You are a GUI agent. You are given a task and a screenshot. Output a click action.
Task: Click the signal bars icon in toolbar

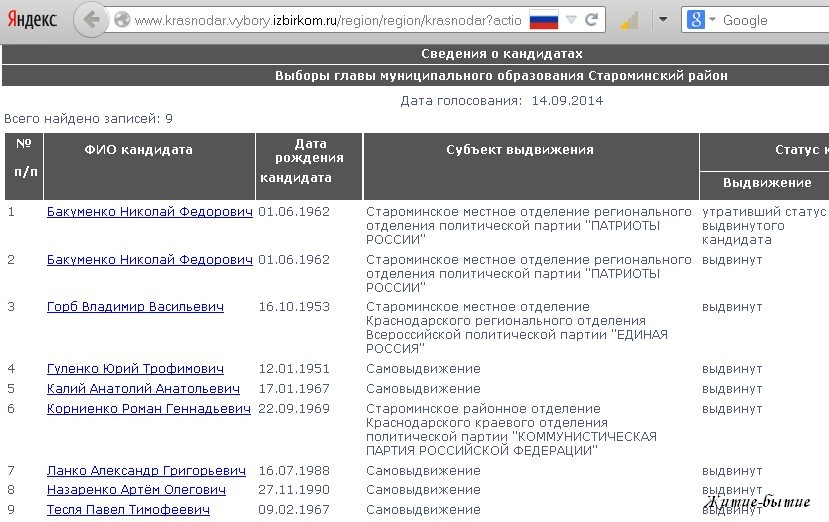[629, 21]
